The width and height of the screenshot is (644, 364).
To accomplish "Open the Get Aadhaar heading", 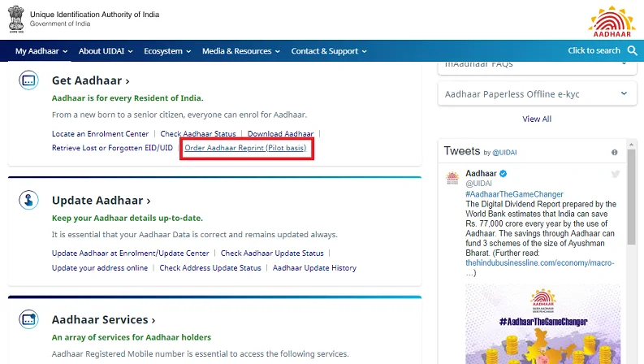I will (x=90, y=80).
